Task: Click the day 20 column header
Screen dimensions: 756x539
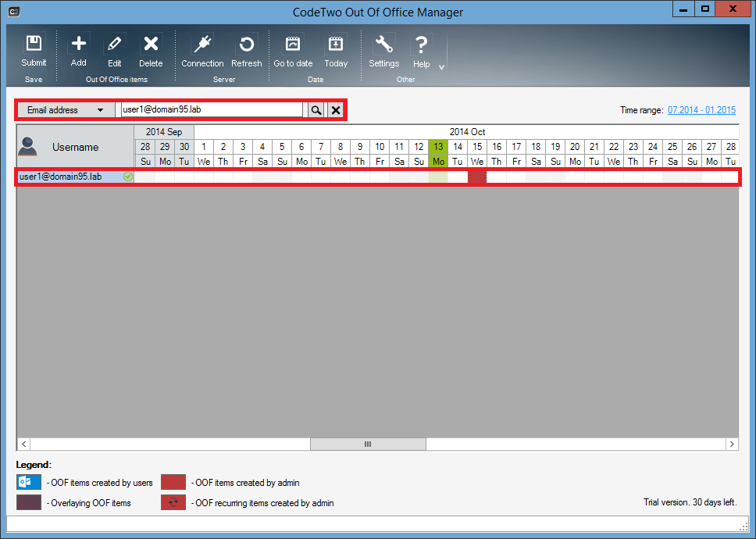Action: click(x=575, y=147)
